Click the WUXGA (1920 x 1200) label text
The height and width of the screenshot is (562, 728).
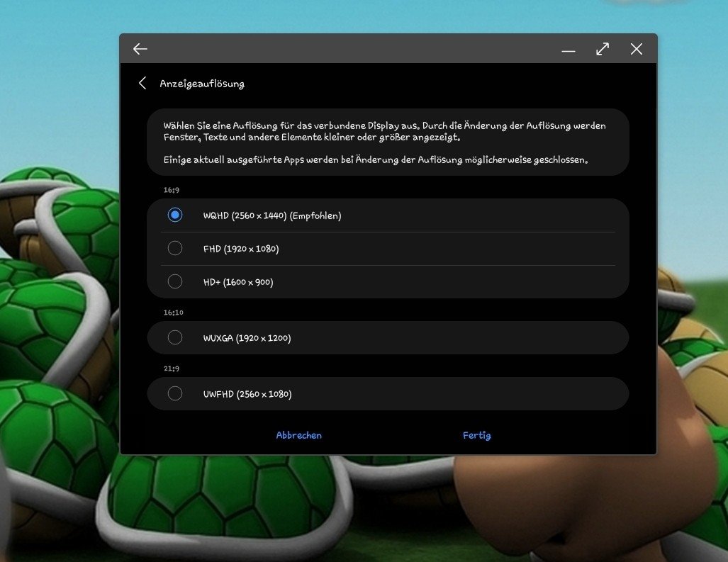coord(247,338)
